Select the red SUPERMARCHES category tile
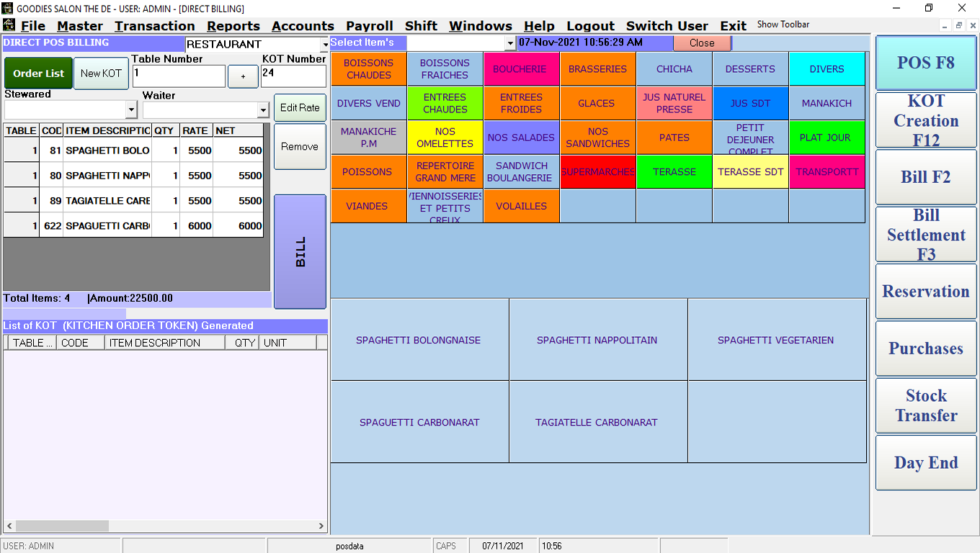980x553 pixels. (x=598, y=172)
